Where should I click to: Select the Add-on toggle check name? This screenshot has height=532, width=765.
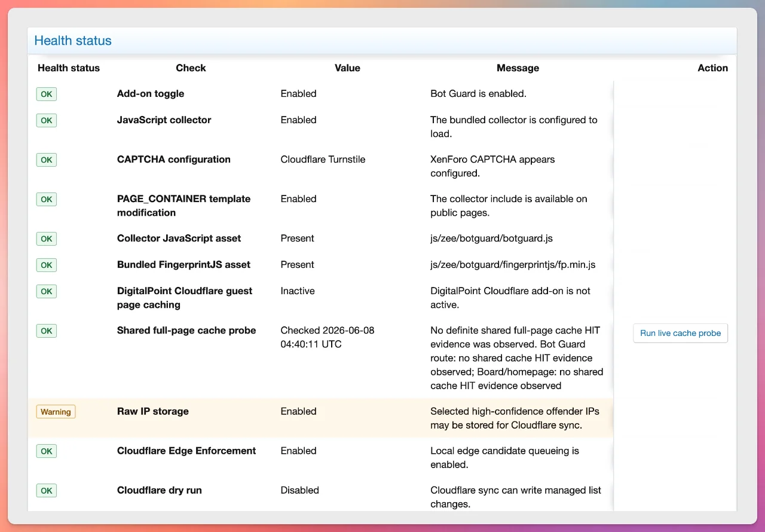[x=151, y=93]
